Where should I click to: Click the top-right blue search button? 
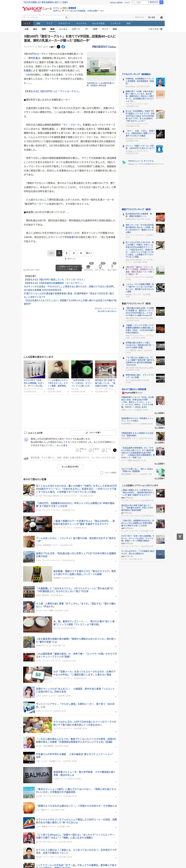click(x=161, y=2)
